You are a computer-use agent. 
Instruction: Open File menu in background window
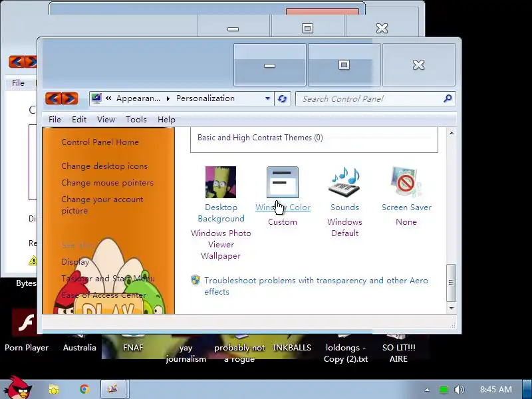coord(18,82)
